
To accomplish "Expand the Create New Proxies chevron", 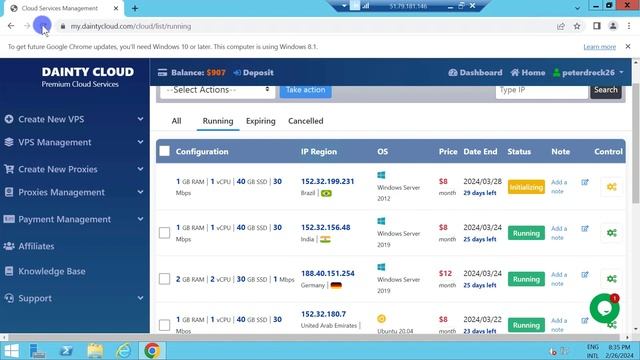I will pyautogui.click(x=140, y=169).
